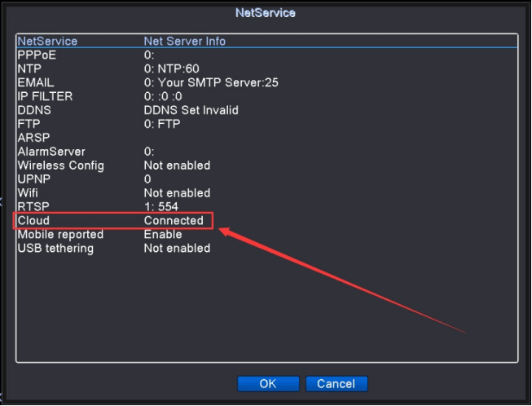Click the ARSP entry
The height and width of the screenshot is (406, 532).
tap(33, 138)
